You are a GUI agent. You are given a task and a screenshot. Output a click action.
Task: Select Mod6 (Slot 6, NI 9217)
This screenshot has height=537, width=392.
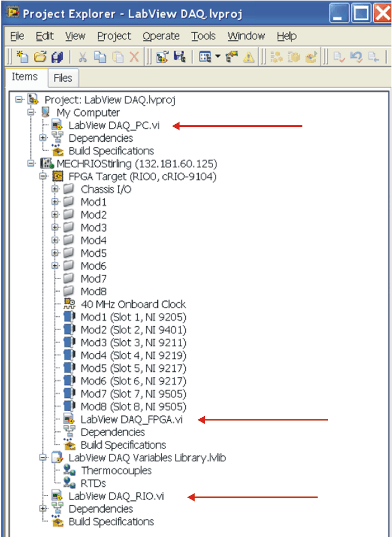point(133,381)
